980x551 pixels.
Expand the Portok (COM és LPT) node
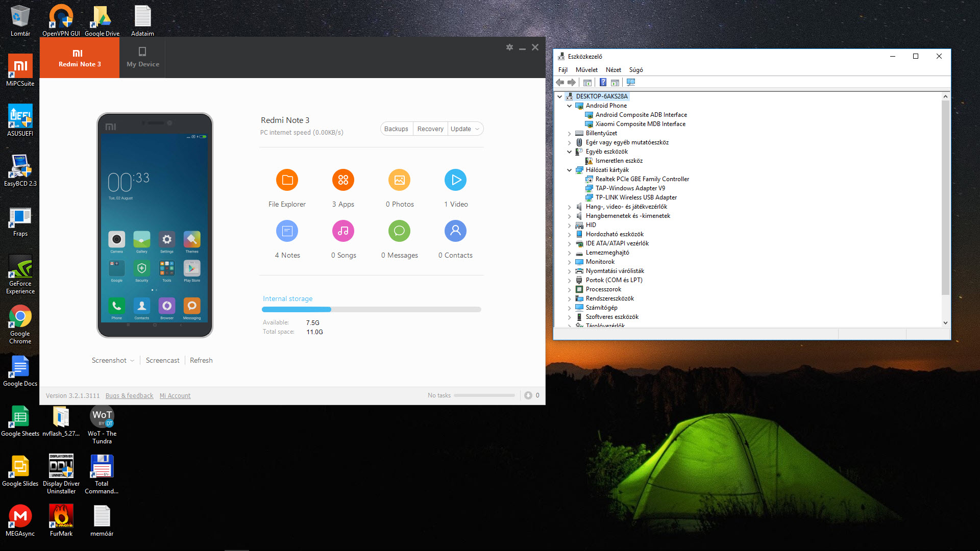(570, 280)
